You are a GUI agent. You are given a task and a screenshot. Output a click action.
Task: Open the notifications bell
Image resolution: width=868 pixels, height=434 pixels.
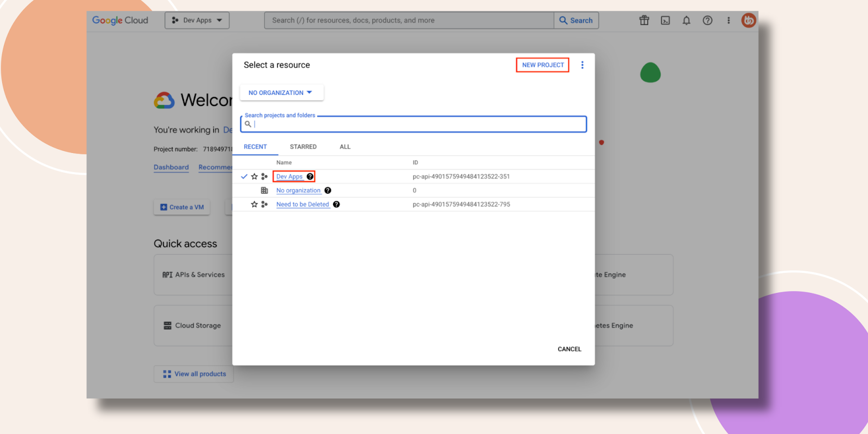[x=686, y=20]
